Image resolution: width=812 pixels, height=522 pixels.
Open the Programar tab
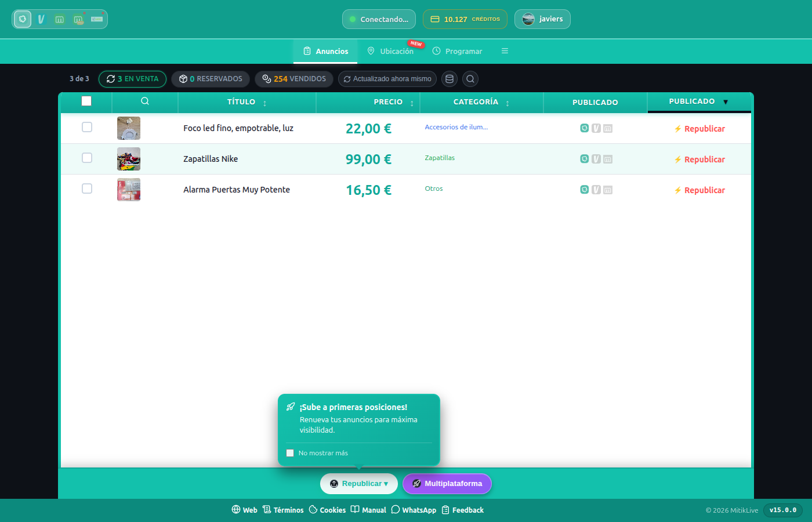(458, 51)
